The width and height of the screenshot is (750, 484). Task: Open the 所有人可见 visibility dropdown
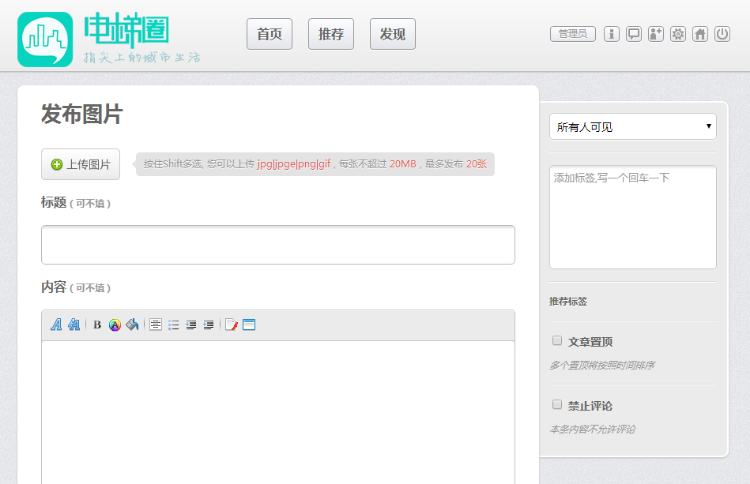(x=633, y=127)
